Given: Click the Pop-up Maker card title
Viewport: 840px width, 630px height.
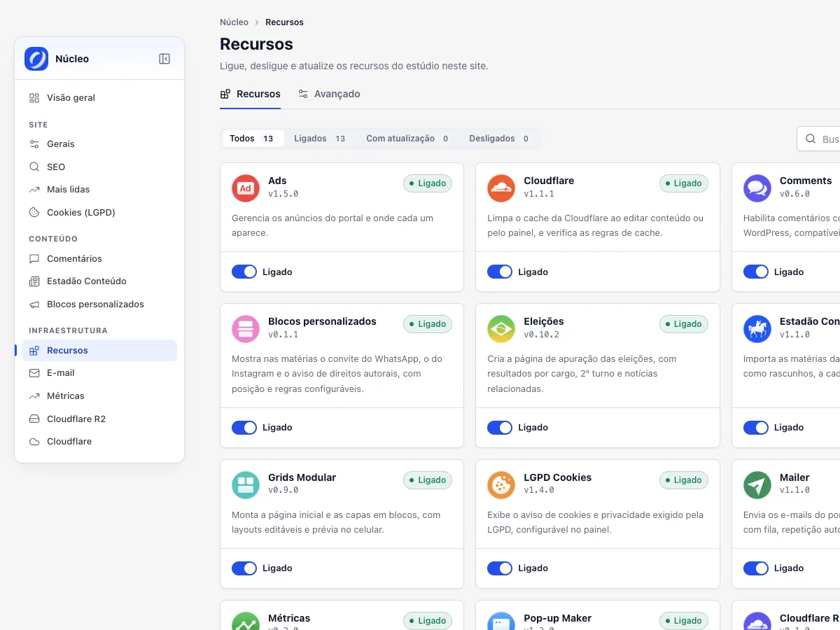Looking at the screenshot, I should click(x=558, y=619).
